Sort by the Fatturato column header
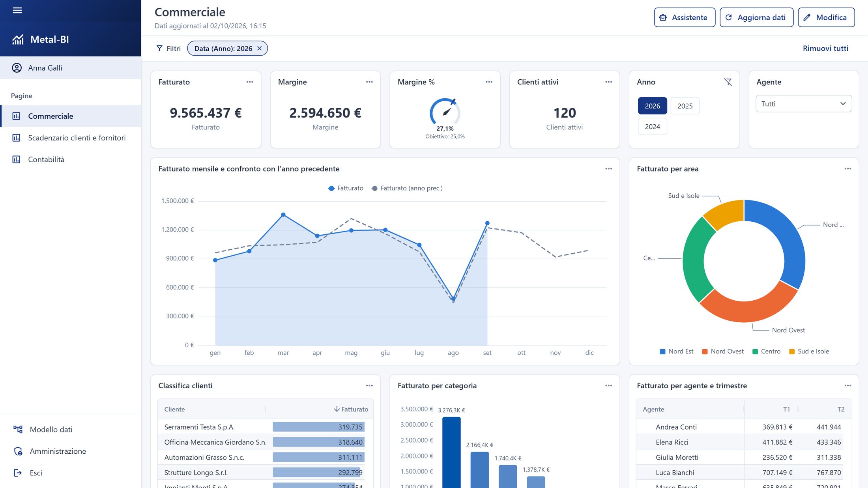The image size is (868, 488). 351,409
